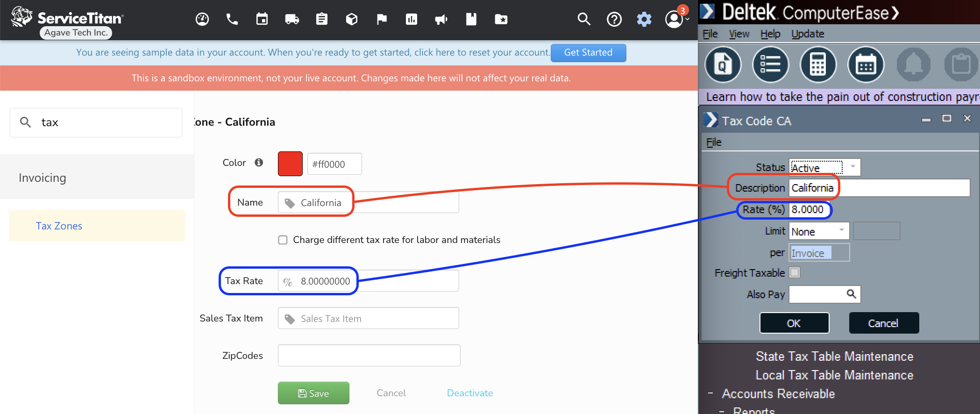Click the Deltek document search toolbar icon
Screen dimensions: 980x414
pyautogui.click(x=723, y=64)
